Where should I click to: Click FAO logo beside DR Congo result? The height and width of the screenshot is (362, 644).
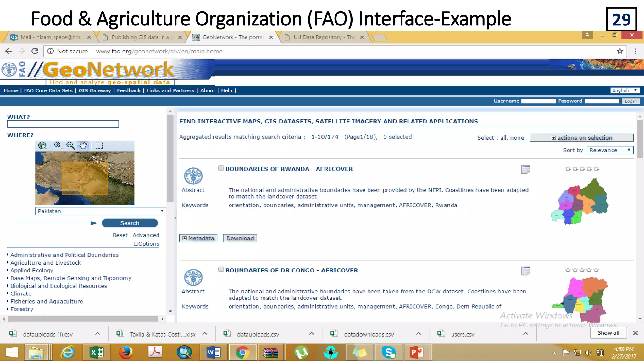[x=193, y=277]
